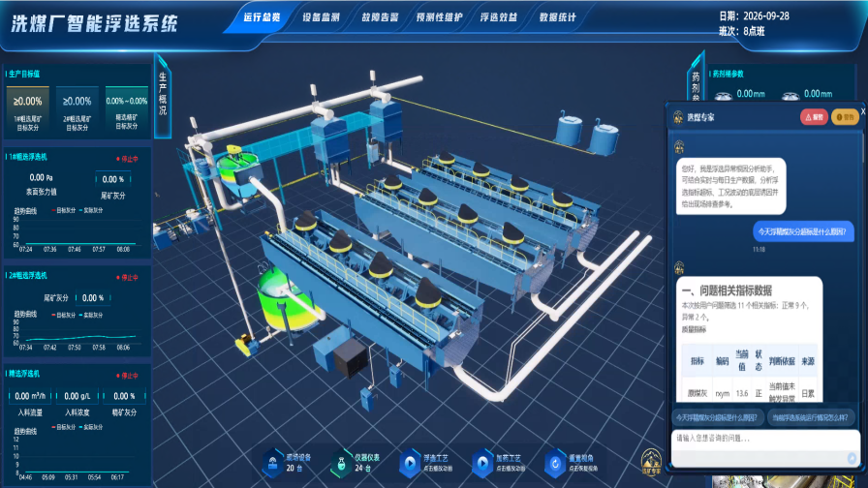Play the 加药工艺 dosing animation
The image size is (868, 488).
tap(482, 463)
